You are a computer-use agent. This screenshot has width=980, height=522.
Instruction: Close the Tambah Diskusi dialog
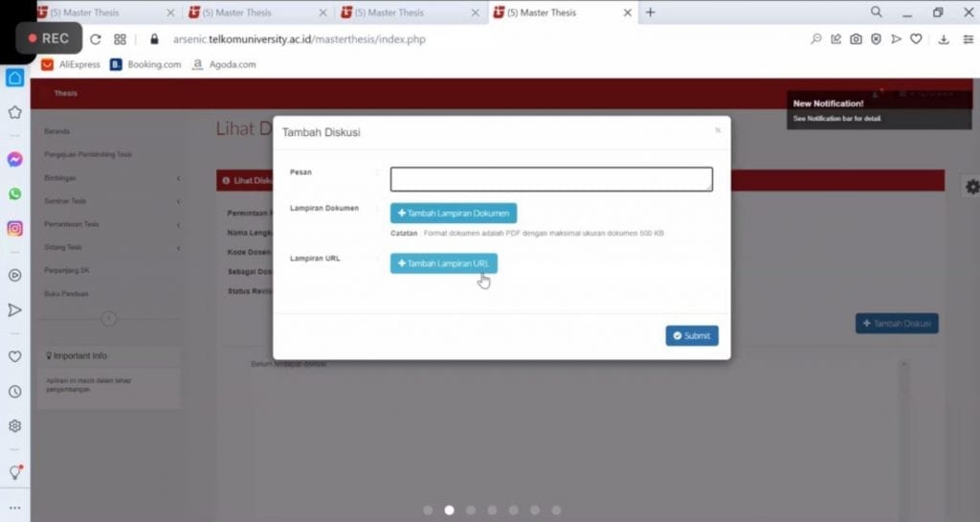[718, 130]
